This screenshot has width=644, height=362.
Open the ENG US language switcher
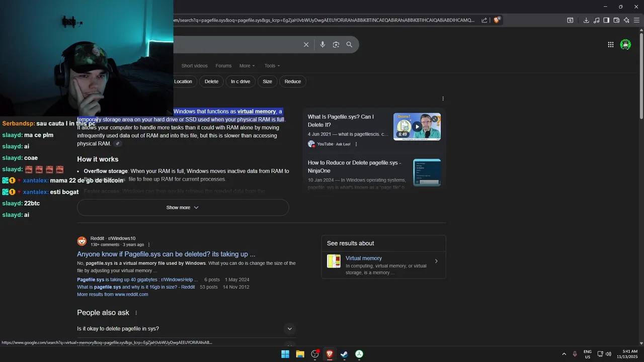tap(588, 354)
